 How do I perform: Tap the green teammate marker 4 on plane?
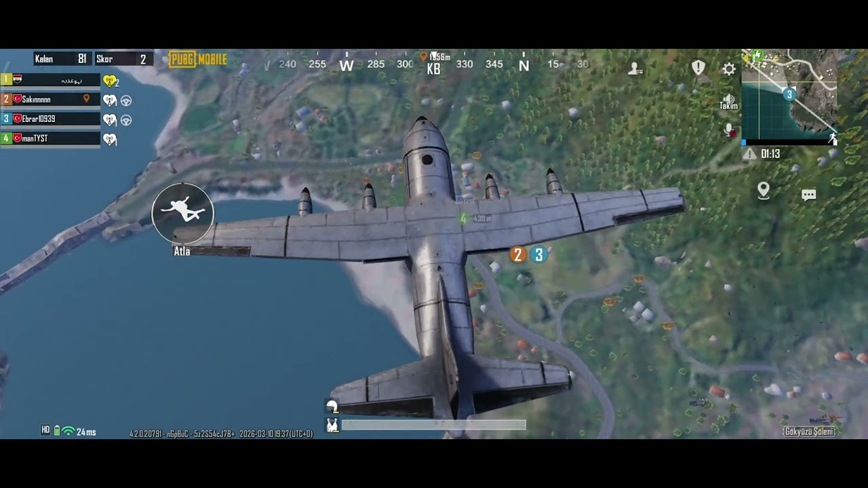click(464, 218)
